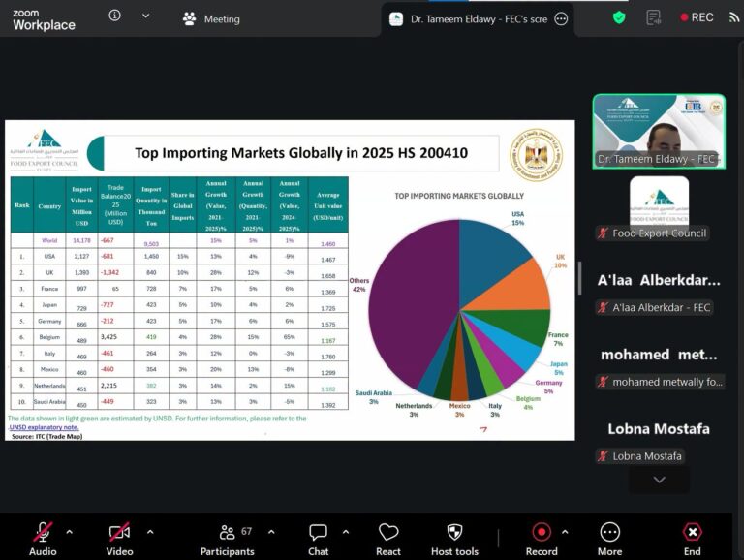Viewport: 744px width, 560px height.
Task: Expand audio options caret
Action: (x=70, y=532)
